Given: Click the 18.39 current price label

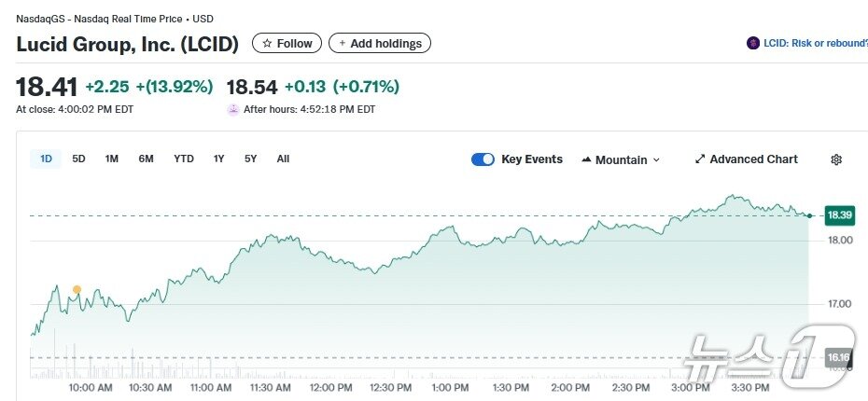Looking at the screenshot, I should pyautogui.click(x=840, y=215).
